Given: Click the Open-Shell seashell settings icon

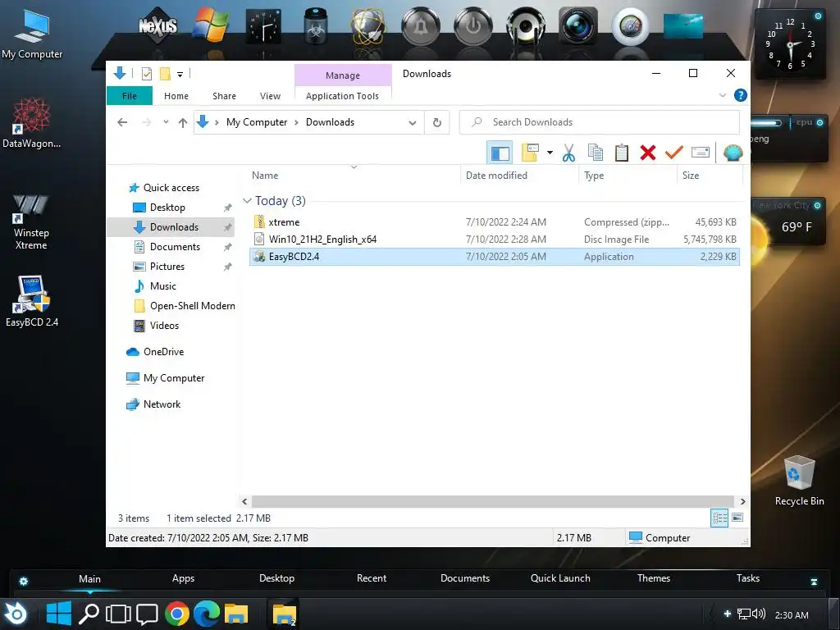Looking at the screenshot, I should (x=733, y=153).
